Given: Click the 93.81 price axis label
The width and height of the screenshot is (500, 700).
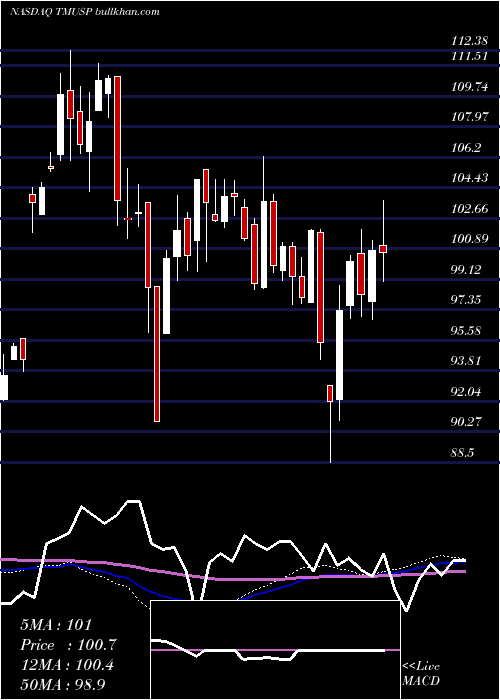Looking at the screenshot, I should (466, 361).
